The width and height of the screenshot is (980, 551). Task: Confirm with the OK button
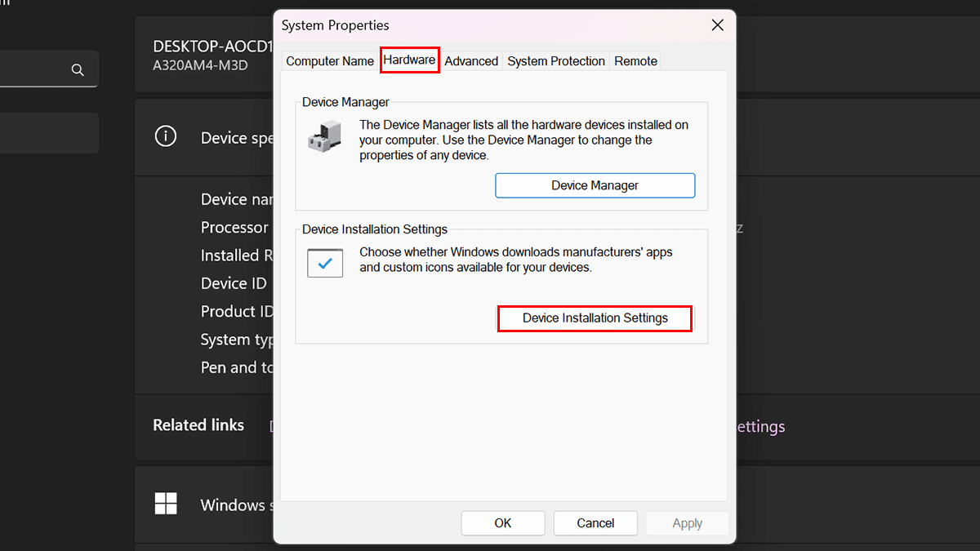coord(502,523)
